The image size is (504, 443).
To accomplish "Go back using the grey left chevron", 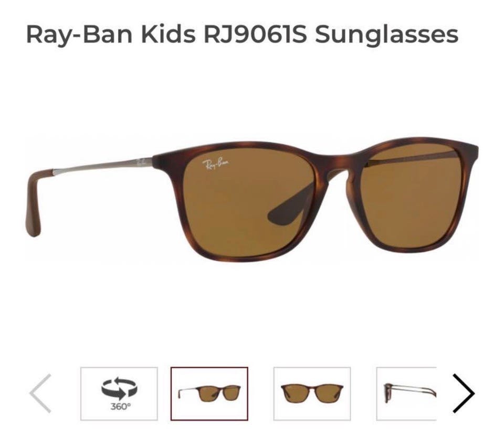I will point(40,393).
